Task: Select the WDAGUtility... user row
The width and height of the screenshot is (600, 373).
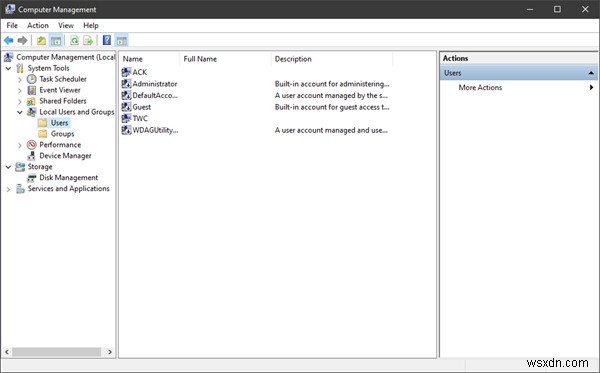Action: [x=155, y=130]
